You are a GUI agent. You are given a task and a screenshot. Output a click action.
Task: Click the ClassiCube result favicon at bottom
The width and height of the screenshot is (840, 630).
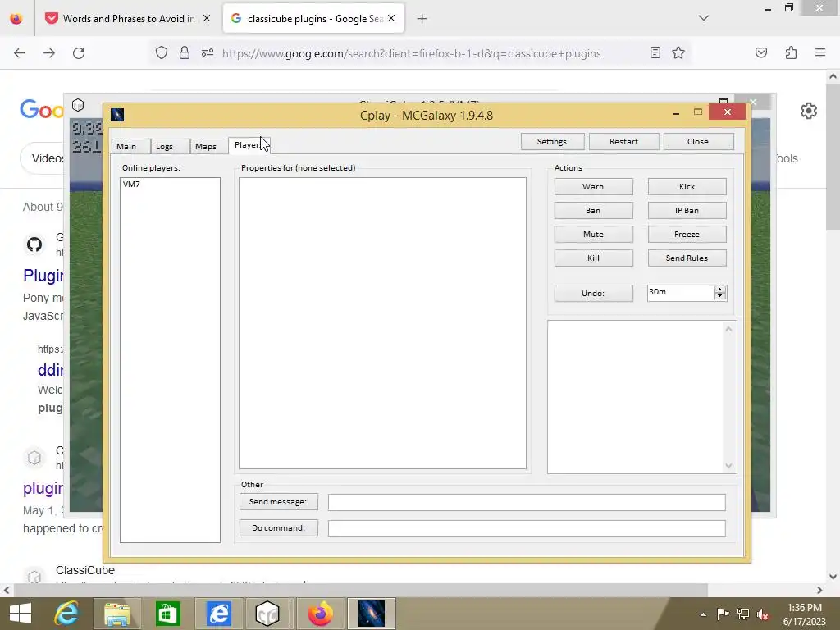(34, 577)
